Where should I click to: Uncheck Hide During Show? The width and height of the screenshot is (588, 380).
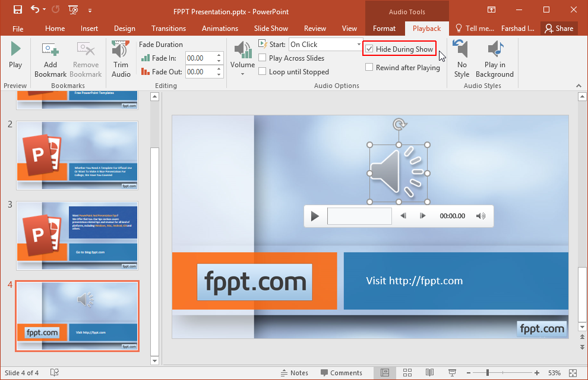point(369,49)
